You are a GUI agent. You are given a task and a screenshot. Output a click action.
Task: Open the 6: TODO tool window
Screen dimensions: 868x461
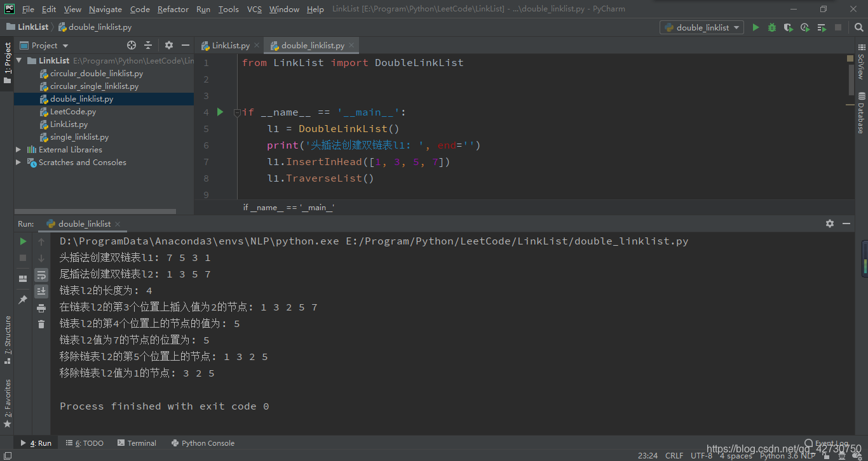pos(85,443)
